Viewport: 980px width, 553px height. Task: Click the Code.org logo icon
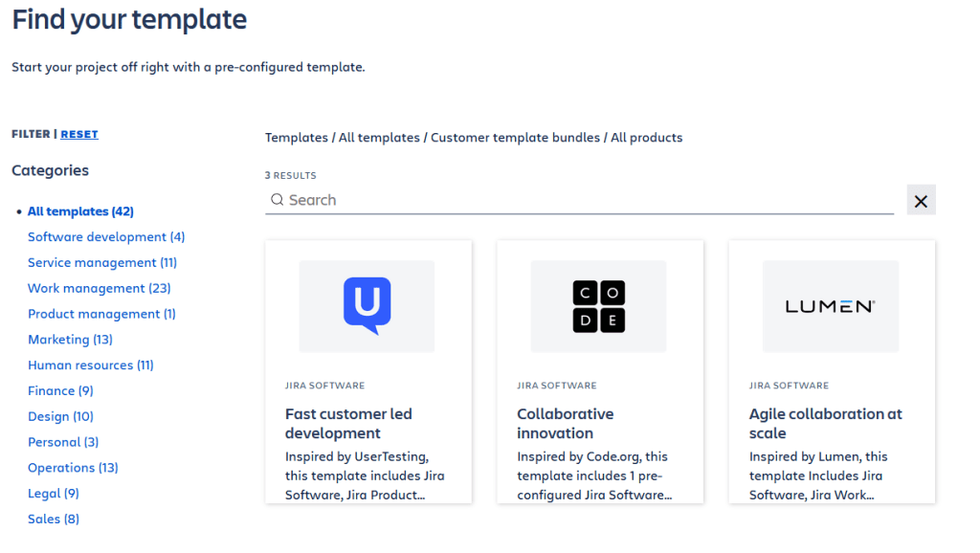point(599,306)
